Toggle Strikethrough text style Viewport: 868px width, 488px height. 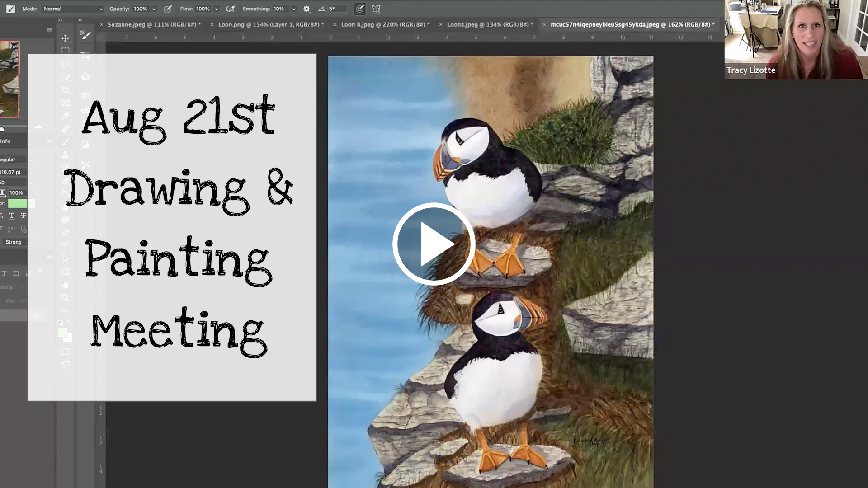pos(23,216)
